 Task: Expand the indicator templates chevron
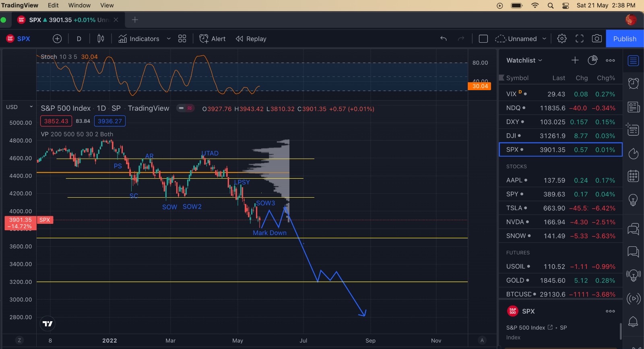pos(169,39)
